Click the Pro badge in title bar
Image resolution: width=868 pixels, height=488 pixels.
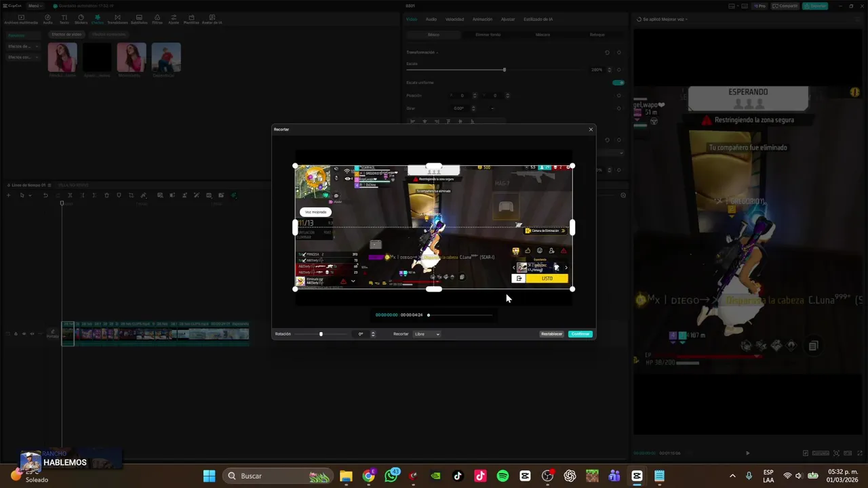tap(759, 5)
